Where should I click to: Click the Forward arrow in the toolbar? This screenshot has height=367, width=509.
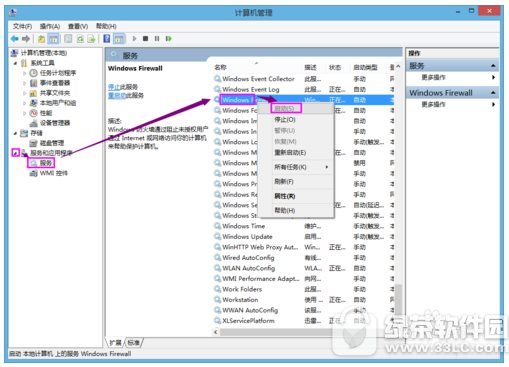click(26, 39)
